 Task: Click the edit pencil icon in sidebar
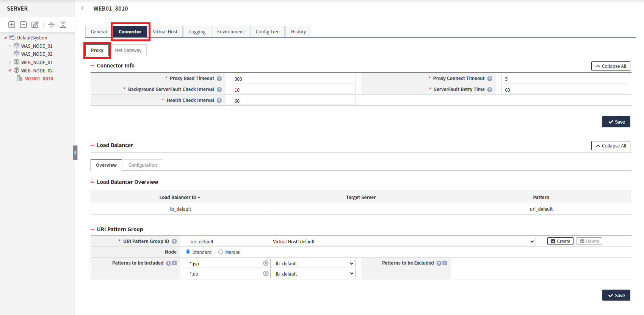tap(35, 25)
